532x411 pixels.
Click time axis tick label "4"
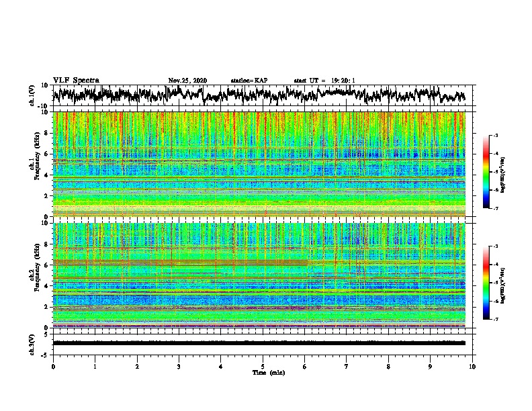(x=221, y=367)
